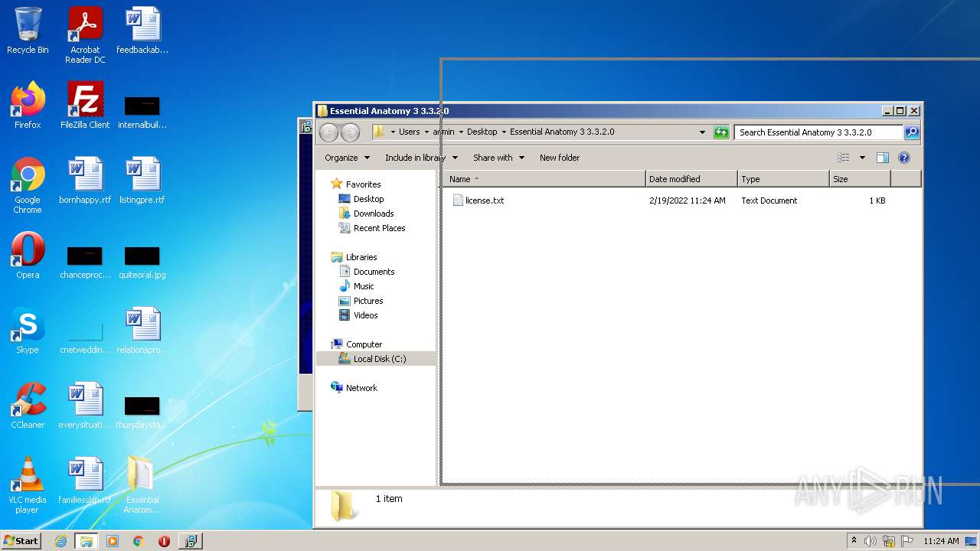Select the feedbackab document on desktop
This screenshot has width=980, height=551.
[x=142, y=31]
